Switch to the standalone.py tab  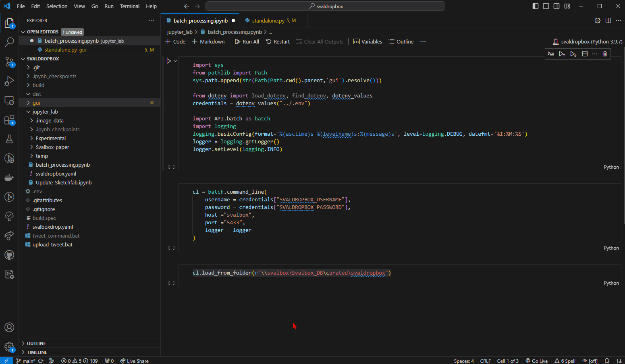tap(274, 21)
